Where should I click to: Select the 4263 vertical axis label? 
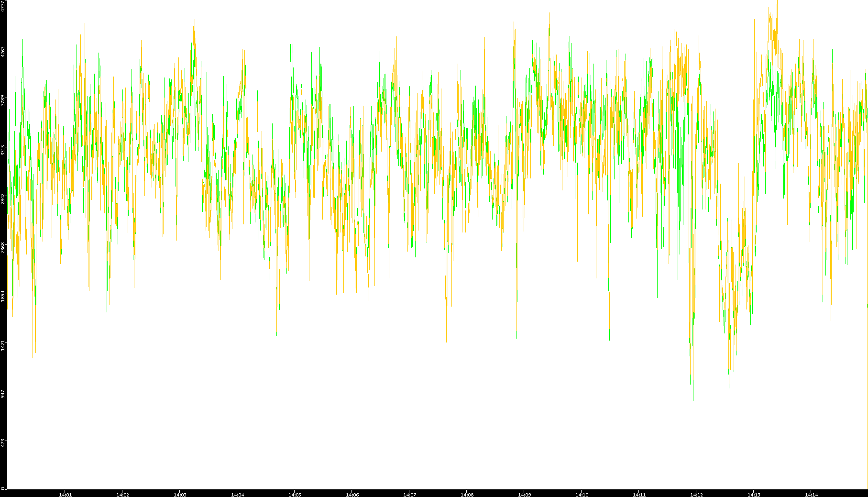click(3, 52)
